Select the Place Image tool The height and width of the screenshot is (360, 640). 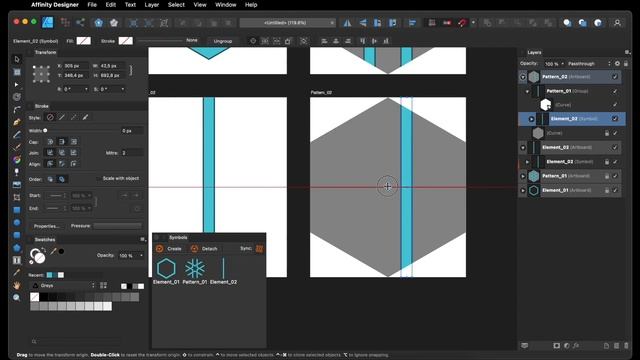17,184
